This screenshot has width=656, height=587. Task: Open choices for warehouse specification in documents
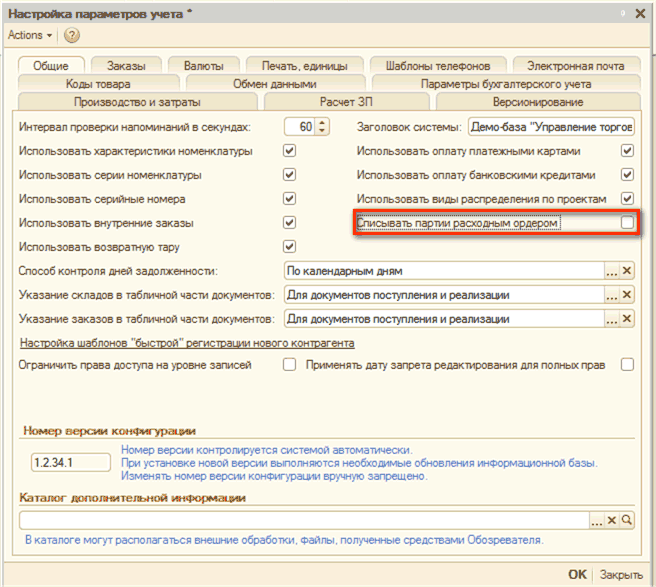pos(611,295)
